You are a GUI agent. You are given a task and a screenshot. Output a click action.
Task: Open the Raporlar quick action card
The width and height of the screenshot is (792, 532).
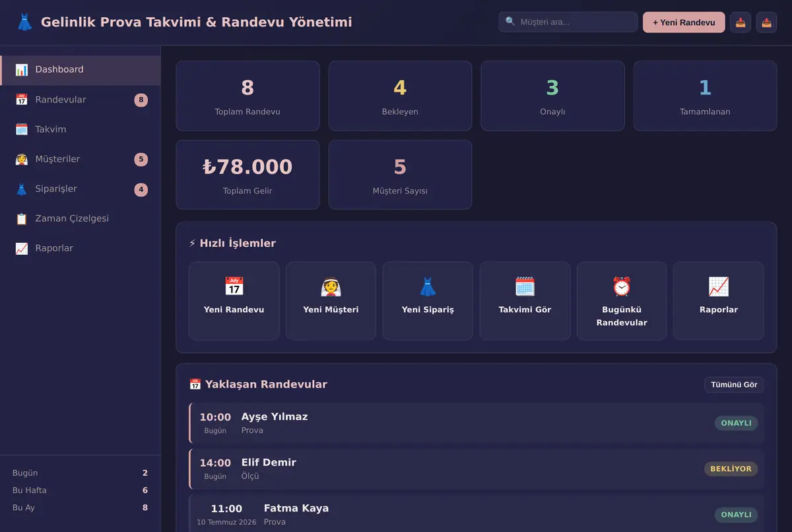719,301
